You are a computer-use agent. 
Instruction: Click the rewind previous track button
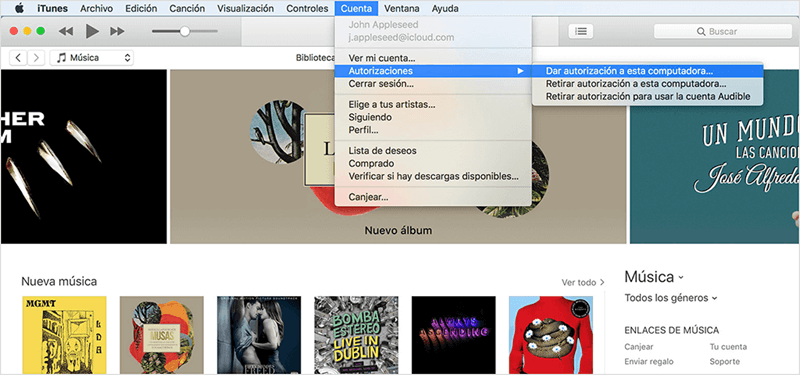[x=66, y=31]
